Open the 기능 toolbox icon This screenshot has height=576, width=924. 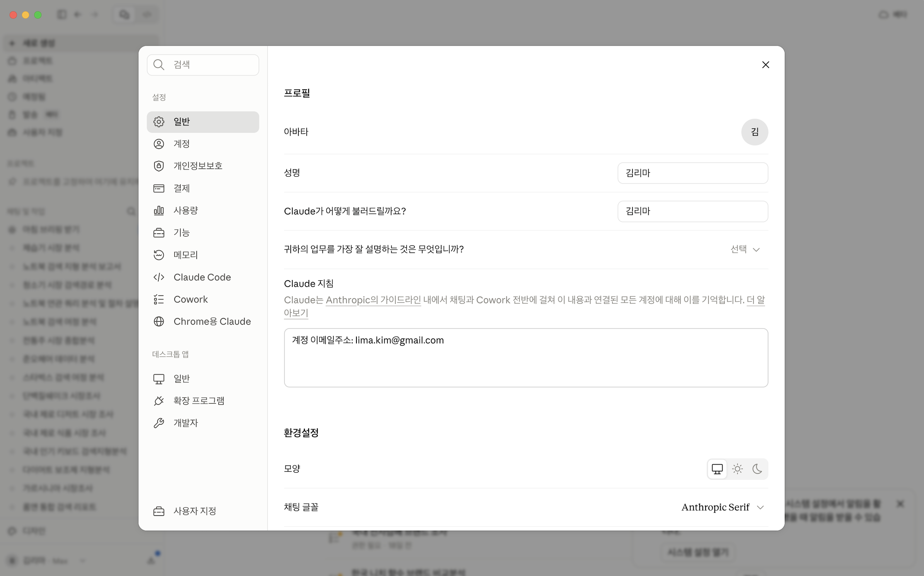tap(159, 233)
